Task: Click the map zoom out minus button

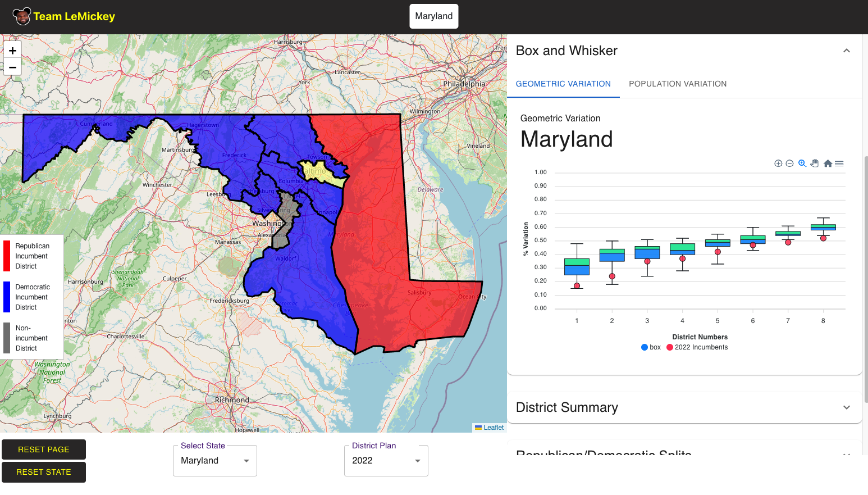Action: 12,67
